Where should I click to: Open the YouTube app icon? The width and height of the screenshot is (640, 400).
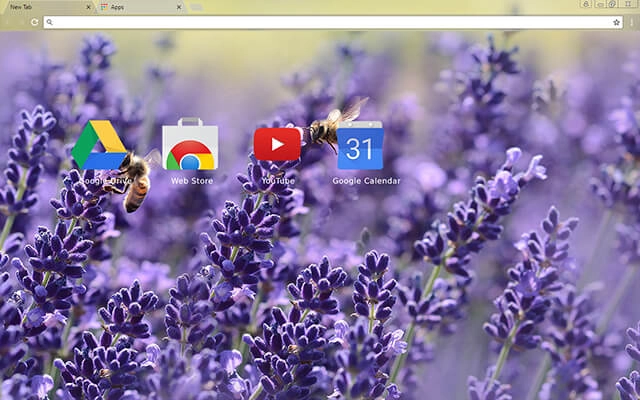tap(277, 144)
